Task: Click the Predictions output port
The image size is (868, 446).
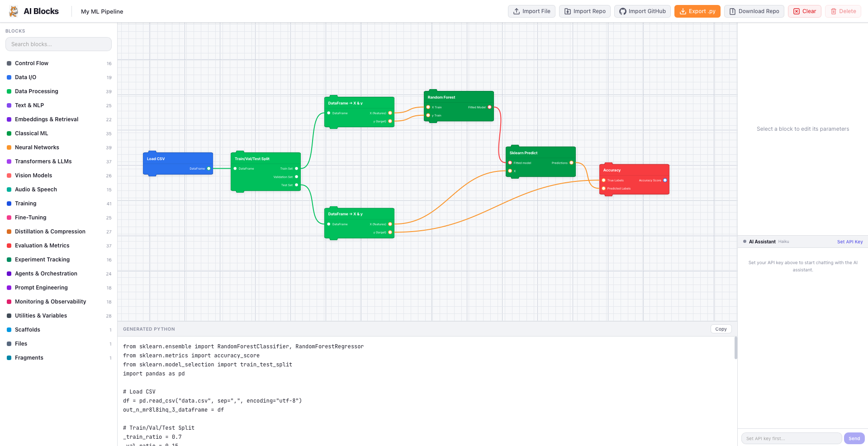Action: coord(571,163)
